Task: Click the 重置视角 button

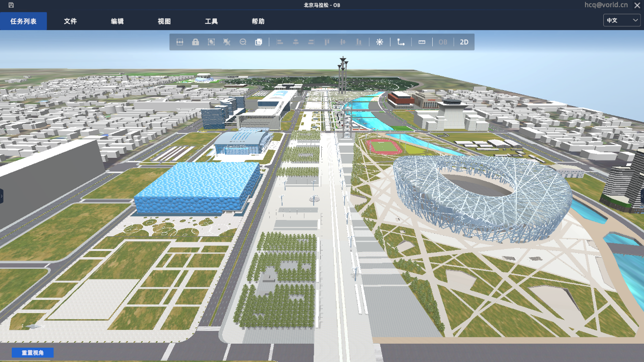Action: click(x=33, y=353)
